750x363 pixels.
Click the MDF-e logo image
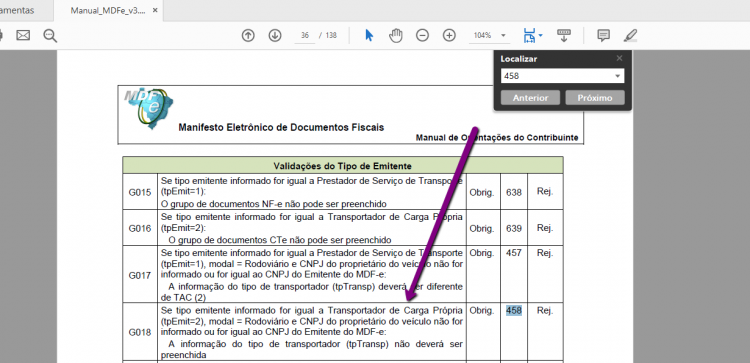pos(149,109)
